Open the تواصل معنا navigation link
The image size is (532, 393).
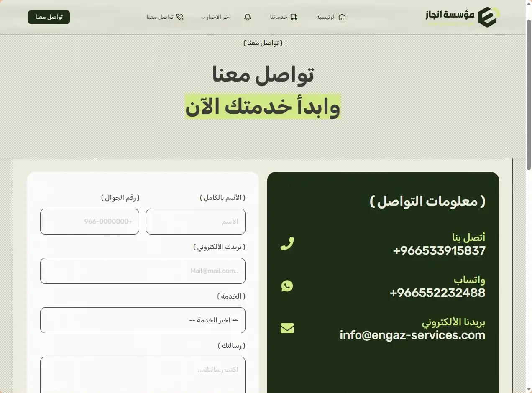click(x=165, y=17)
